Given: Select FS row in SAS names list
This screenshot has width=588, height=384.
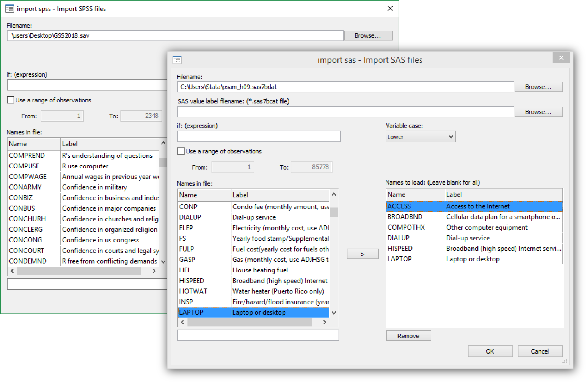Looking at the screenshot, I should click(x=254, y=238).
